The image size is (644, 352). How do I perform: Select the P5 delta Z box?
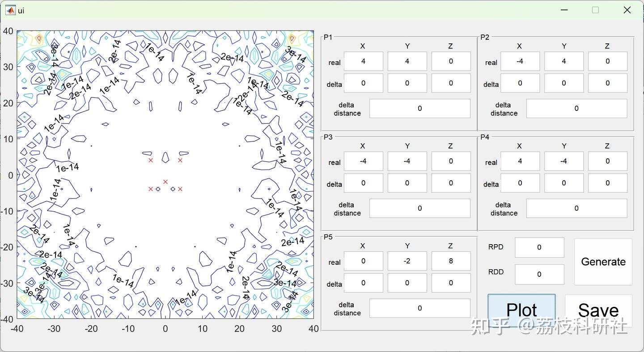click(x=451, y=283)
